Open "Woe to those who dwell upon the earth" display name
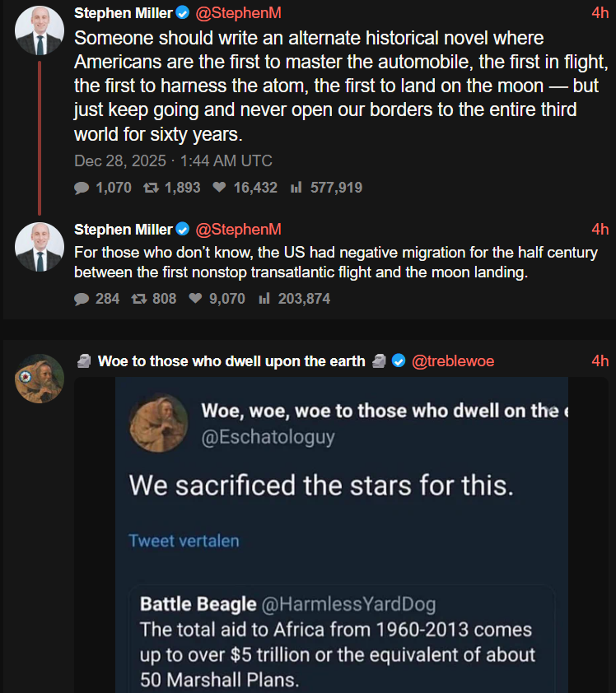Image resolution: width=616 pixels, height=693 pixels. click(231, 361)
